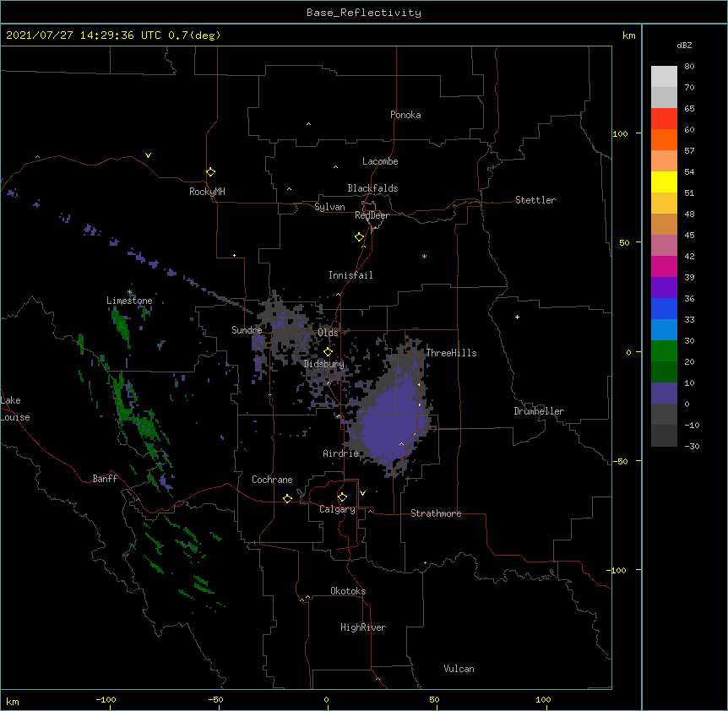The width and height of the screenshot is (728, 711).
Task: Click the Strathmore label
Action: click(436, 513)
